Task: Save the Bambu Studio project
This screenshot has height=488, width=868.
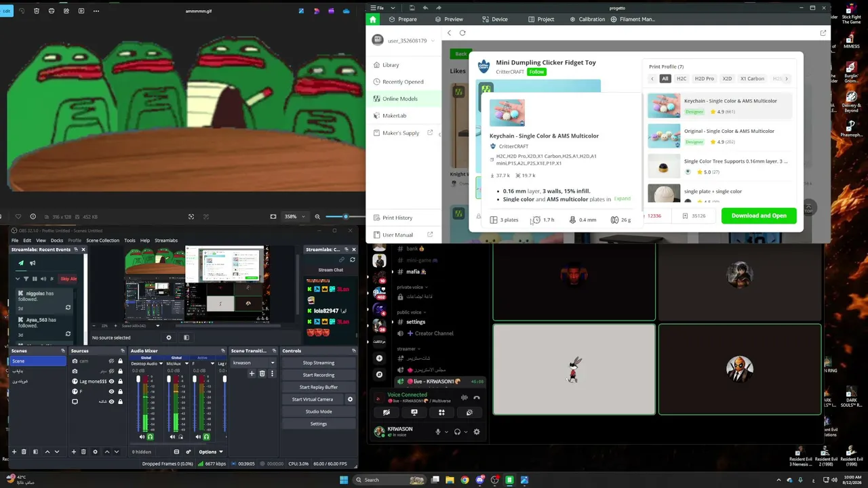Action: (412, 7)
